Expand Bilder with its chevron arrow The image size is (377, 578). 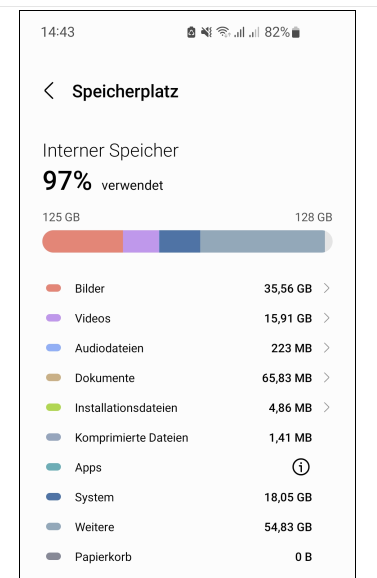(x=327, y=288)
